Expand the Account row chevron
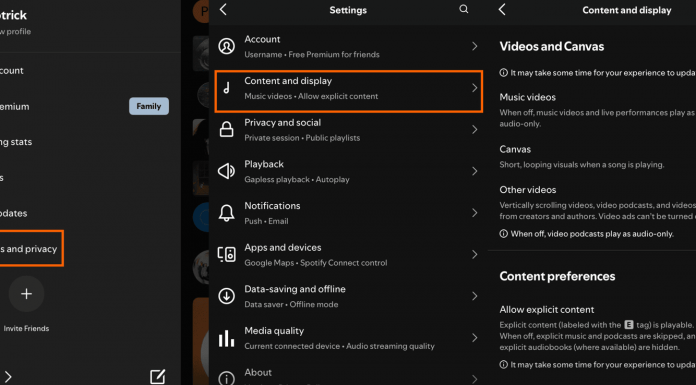Image resolution: width=696 pixels, height=385 pixels. coord(475,46)
